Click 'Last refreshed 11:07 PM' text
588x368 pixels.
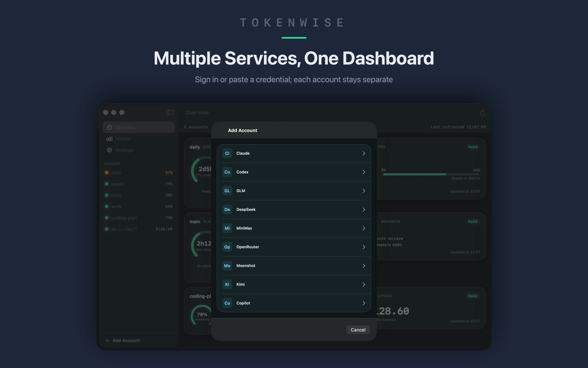[x=458, y=127]
